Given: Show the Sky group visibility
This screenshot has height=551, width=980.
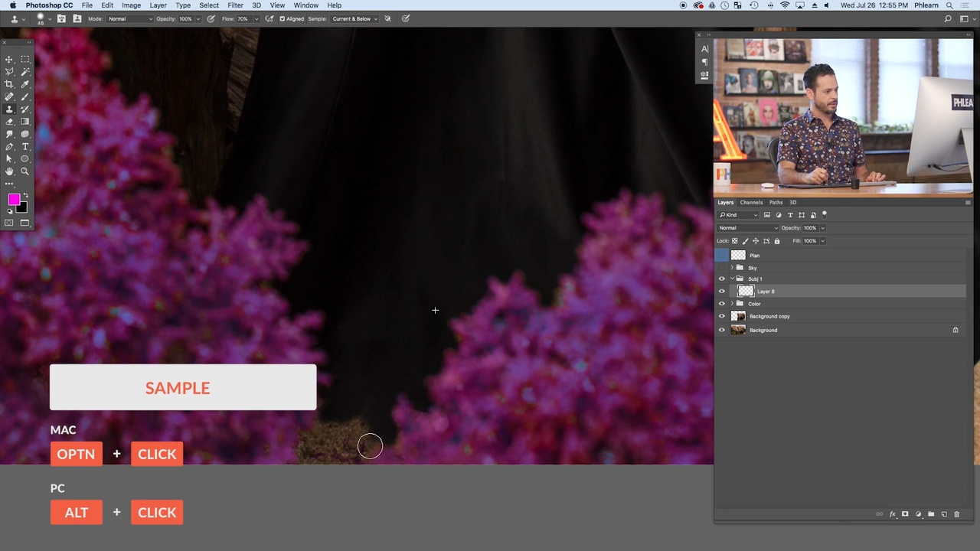Looking at the screenshot, I should pyautogui.click(x=721, y=268).
